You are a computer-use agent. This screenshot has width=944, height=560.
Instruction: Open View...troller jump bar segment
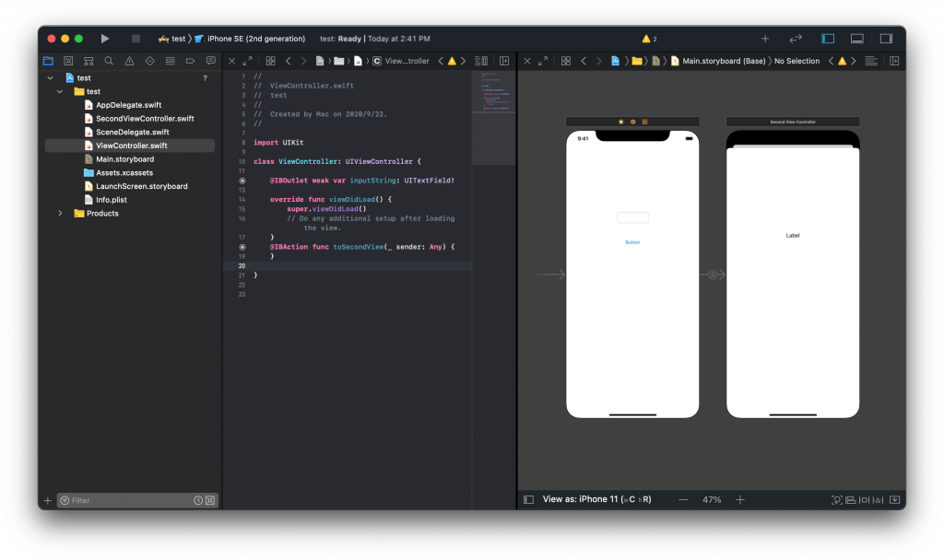click(x=401, y=61)
